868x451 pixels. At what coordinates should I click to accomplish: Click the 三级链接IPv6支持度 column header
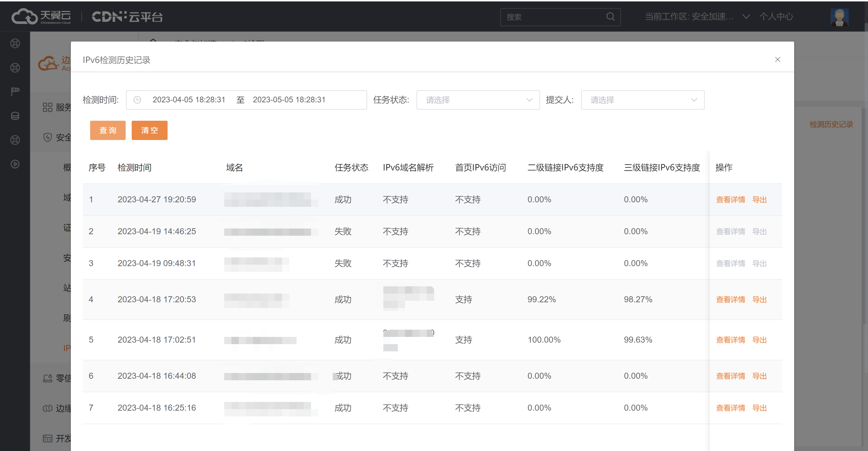[x=662, y=168]
